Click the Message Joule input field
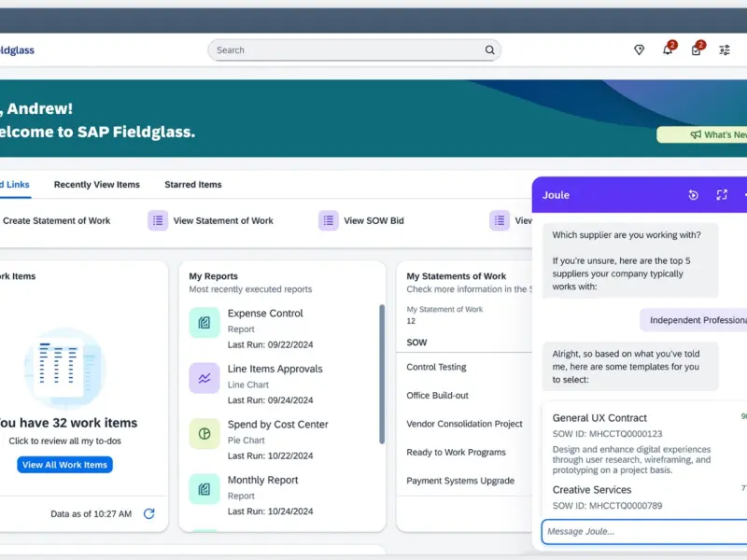 642,531
